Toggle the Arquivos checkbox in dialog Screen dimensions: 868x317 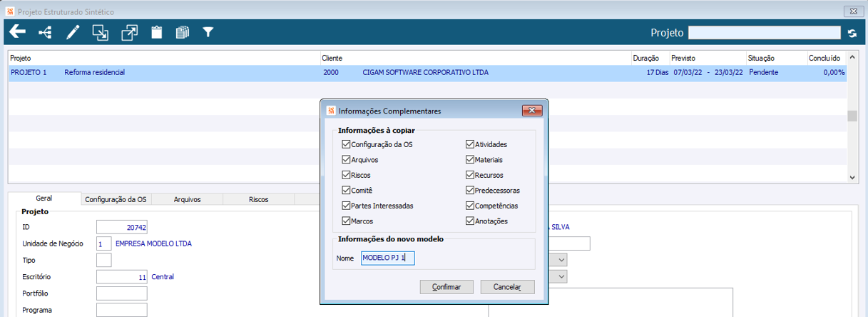346,159
